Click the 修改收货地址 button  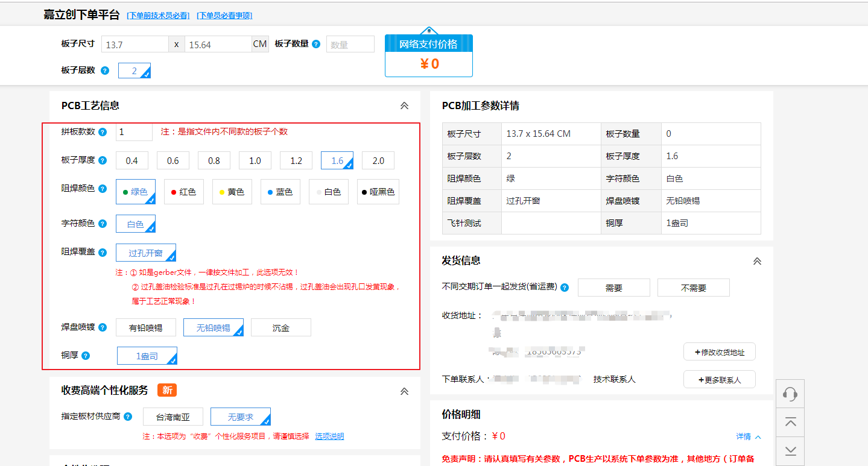click(x=720, y=352)
